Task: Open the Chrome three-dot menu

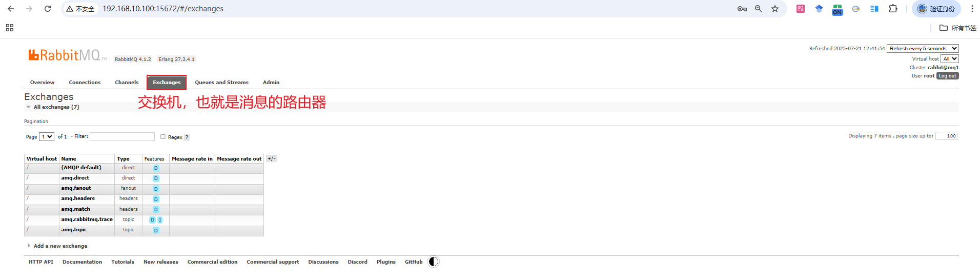Action: click(x=972, y=9)
